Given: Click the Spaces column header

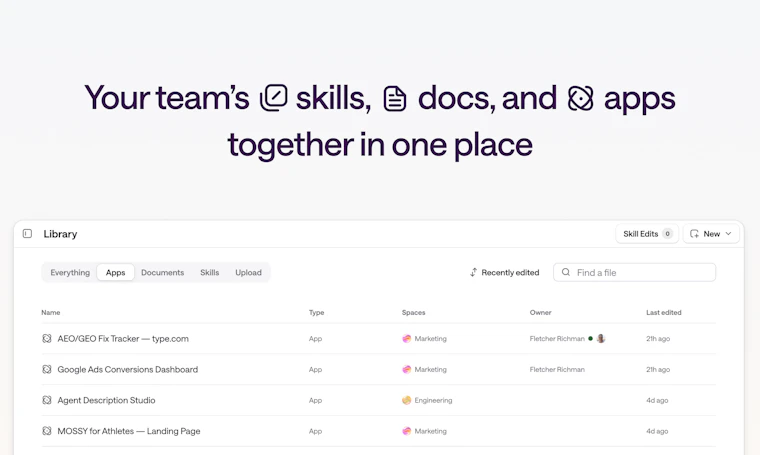Looking at the screenshot, I should [413, 313].
